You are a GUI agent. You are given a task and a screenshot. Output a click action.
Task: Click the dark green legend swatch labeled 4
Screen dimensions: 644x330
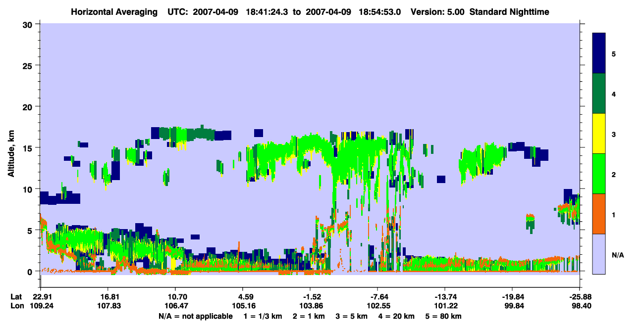coord(599,94)
